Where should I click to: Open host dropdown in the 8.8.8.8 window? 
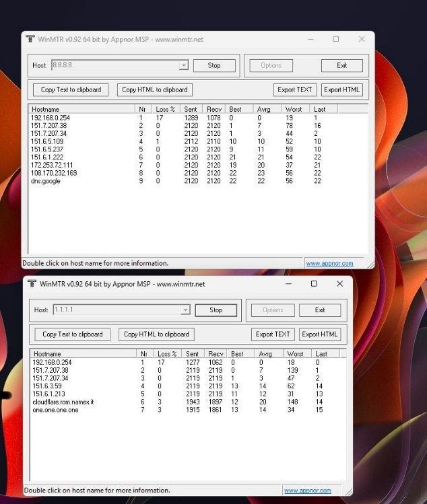pos(183,65)
